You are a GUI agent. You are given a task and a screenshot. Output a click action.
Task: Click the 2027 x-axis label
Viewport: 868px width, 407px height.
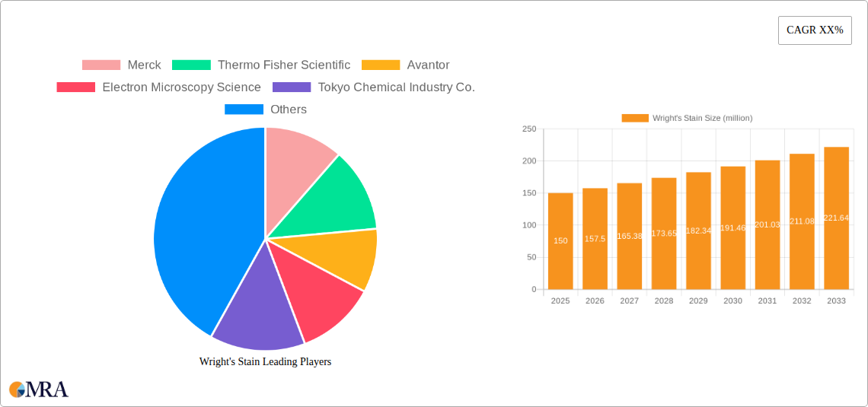click(630, 300)
